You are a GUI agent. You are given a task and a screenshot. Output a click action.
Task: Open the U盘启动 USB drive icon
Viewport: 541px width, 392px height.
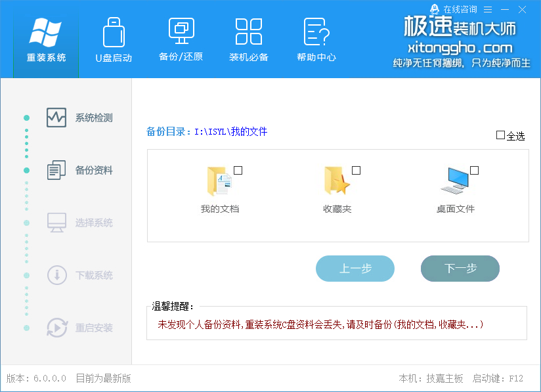114,32
